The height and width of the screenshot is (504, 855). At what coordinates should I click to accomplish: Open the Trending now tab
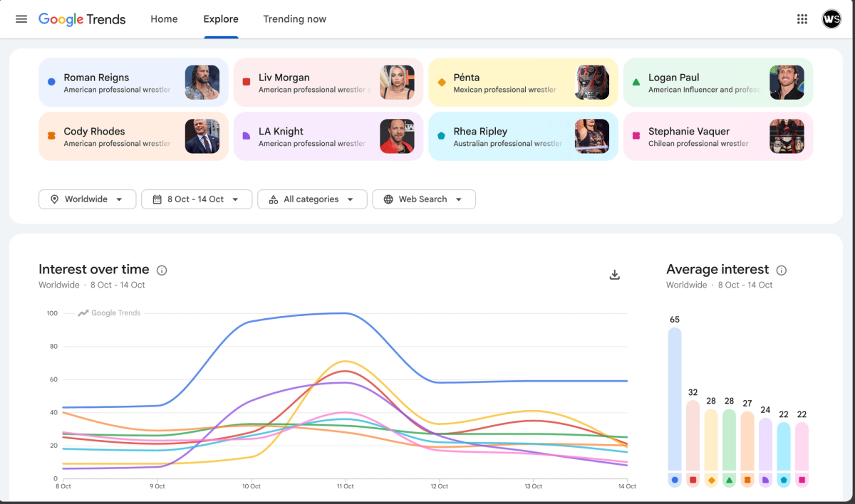[x=294, y=19]
